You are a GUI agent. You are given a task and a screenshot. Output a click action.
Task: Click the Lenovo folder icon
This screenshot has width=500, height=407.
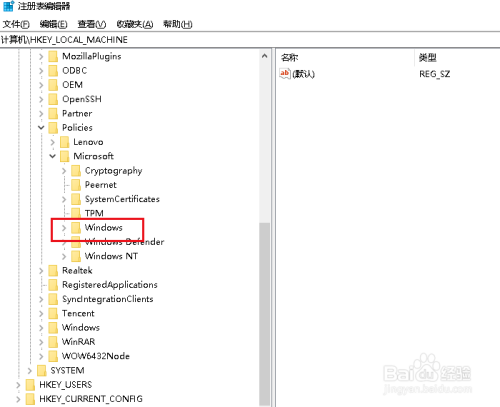click(x=65, y=142)
